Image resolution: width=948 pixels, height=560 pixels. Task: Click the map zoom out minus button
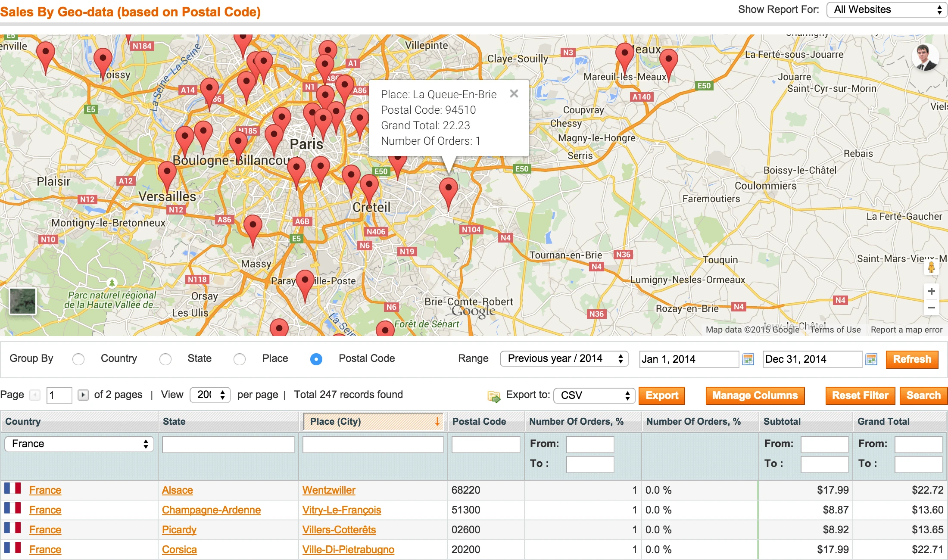pyautogui.click(x=931, y=308)
